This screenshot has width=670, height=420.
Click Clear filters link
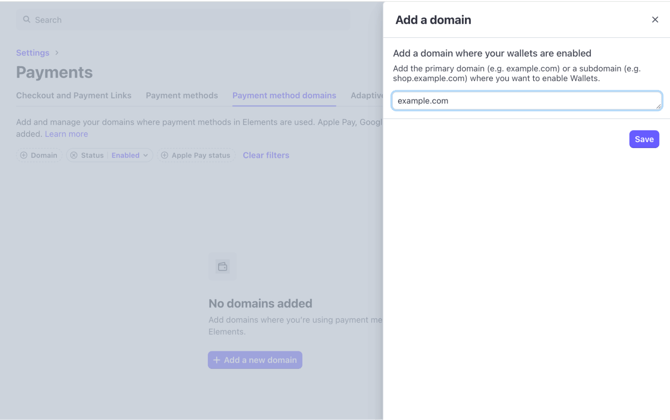[266, 155]
